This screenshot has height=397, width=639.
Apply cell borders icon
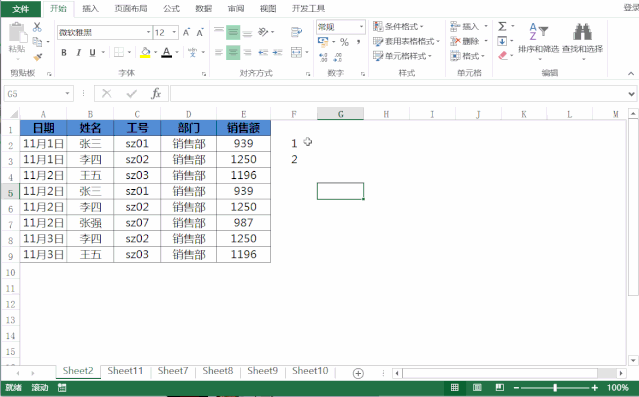tap(119, 53)
